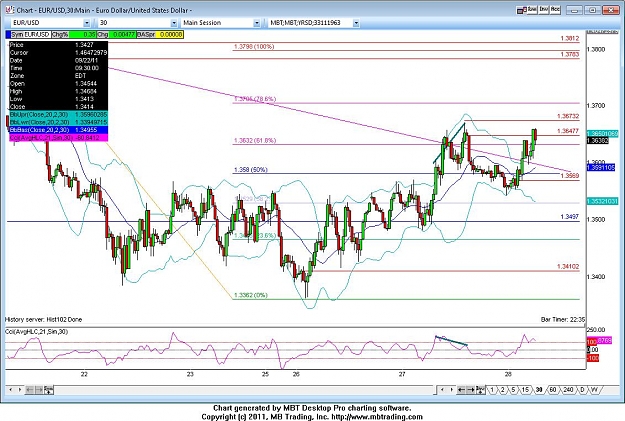The width and height of the screenshot is (625, 421).
Task: Click the back arrow button beside interval tabs
Action: click(x=461, y=390)
